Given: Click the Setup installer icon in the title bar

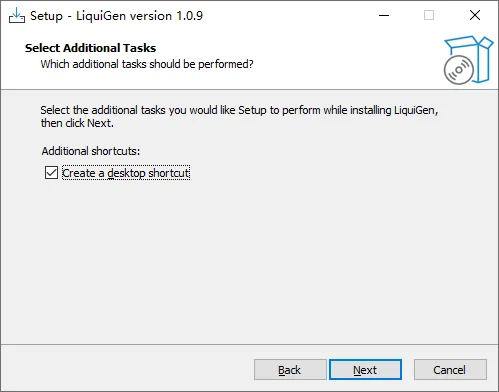Looking at the screenshot, I should coord(17,15).
